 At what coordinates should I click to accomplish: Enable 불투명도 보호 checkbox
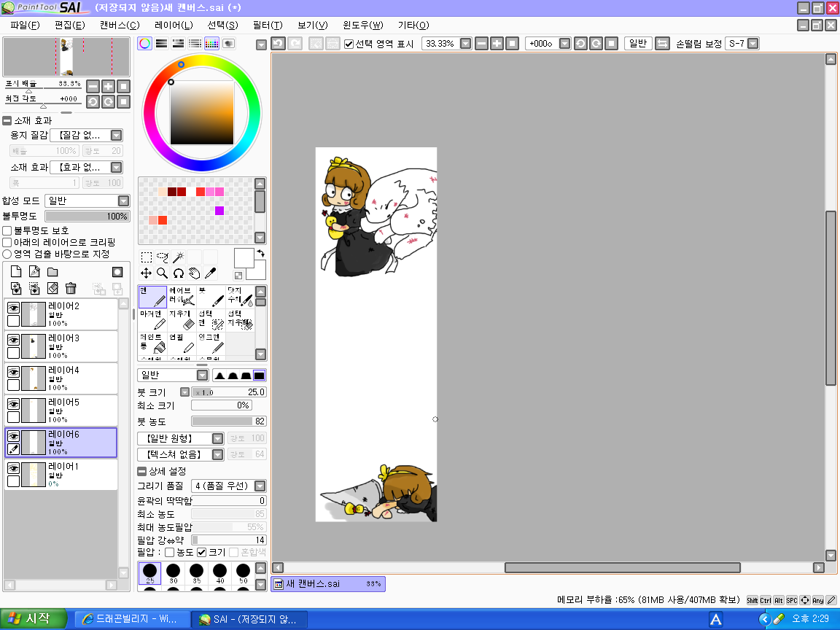click(7, 230)
